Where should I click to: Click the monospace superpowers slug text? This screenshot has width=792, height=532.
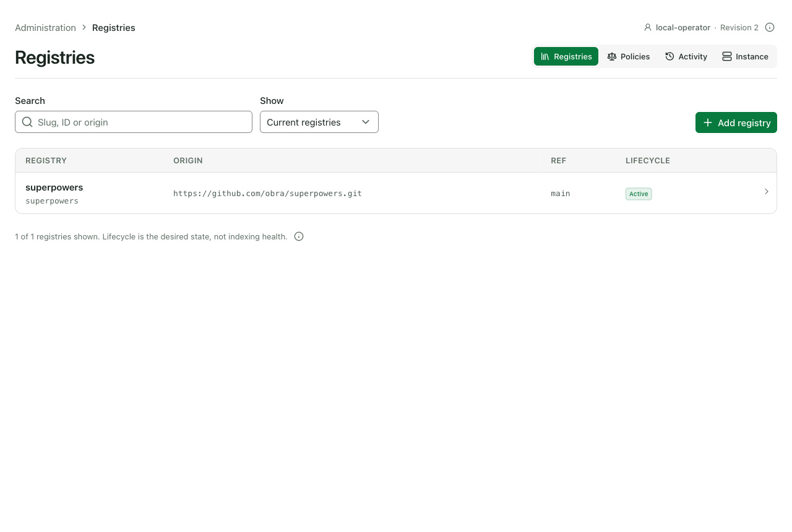pos(52,201)
